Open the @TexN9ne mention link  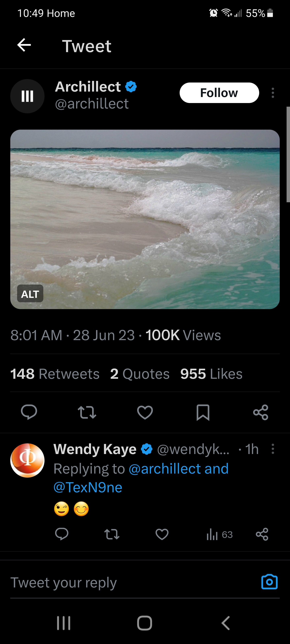(88, 487)
